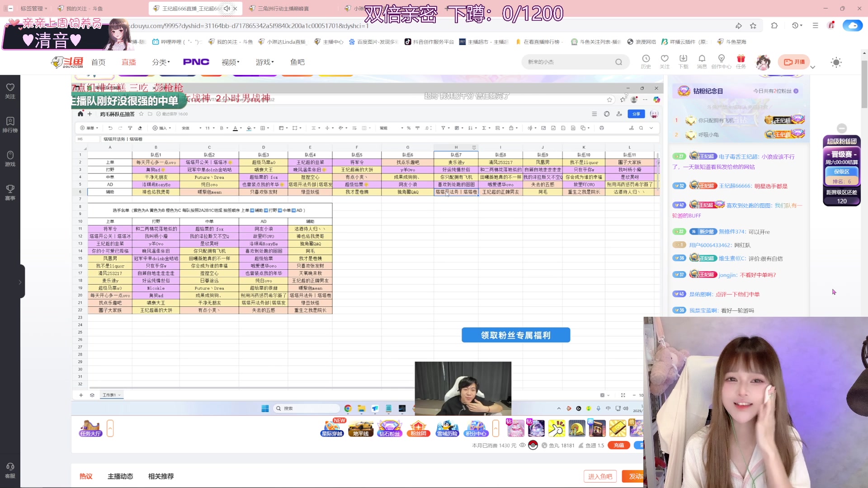Toggle the eye icon beside 本月已消费

522,445
